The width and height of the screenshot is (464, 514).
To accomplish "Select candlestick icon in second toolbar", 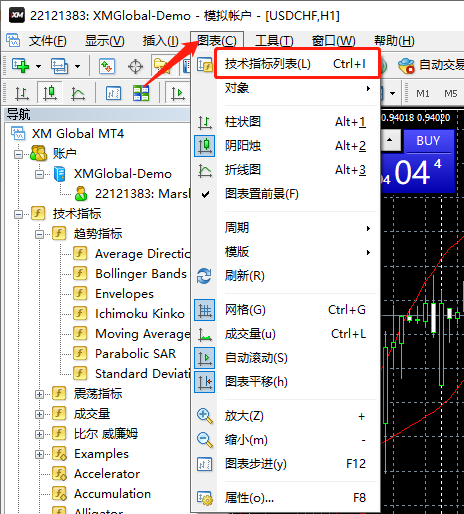I will click(x=50, y=93).
